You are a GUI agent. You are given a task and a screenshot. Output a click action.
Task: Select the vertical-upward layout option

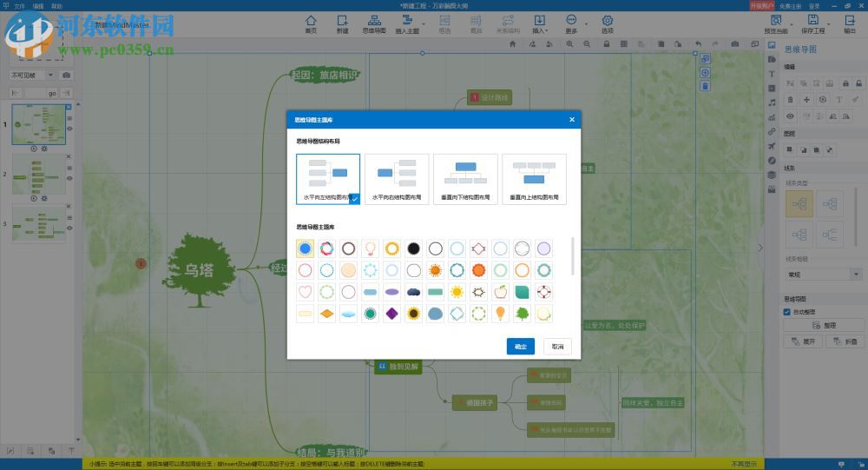[534, 179]
